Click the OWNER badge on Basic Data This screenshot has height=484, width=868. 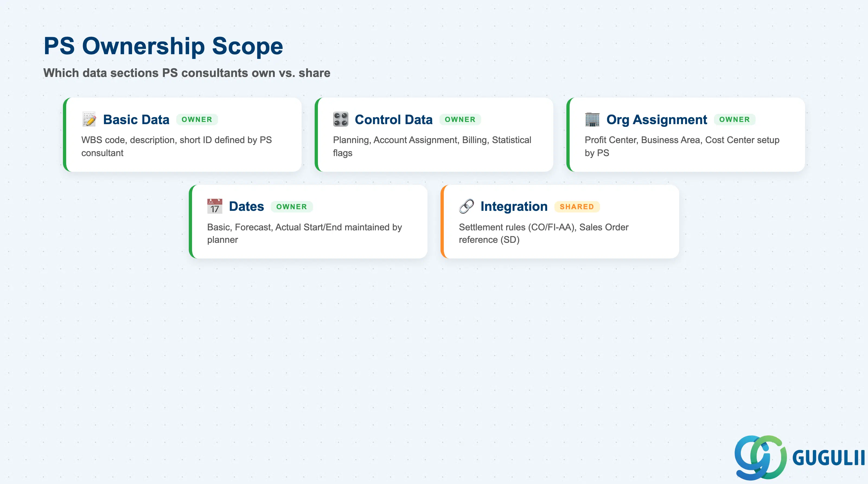click(x=197, y=120)
